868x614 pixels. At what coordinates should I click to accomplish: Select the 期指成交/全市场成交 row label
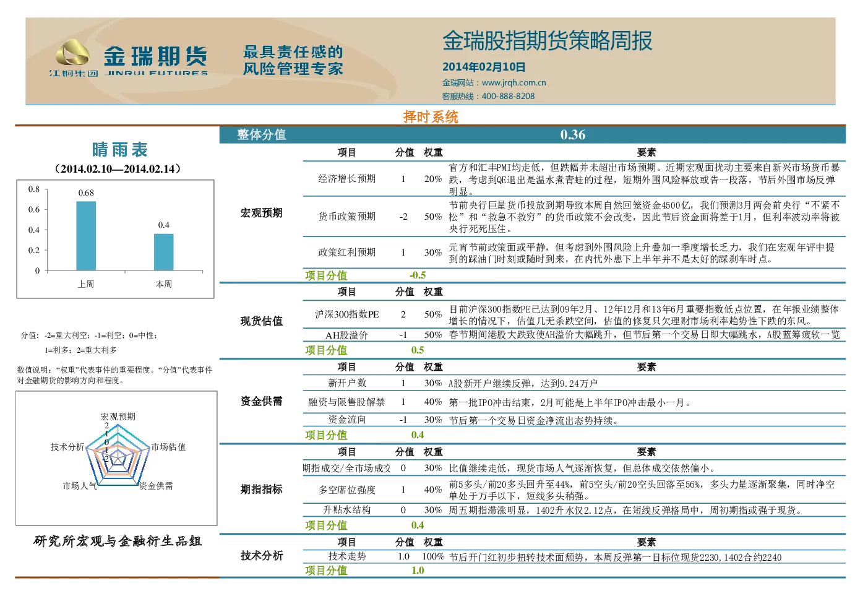[346, 469]
